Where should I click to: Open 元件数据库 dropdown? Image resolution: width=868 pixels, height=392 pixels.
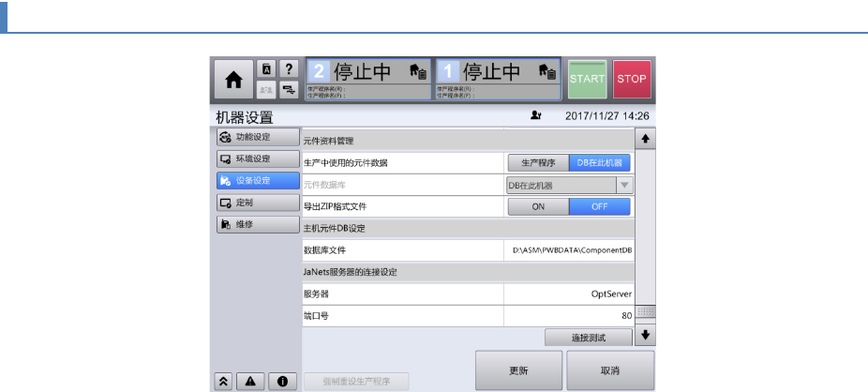point(570,185)
